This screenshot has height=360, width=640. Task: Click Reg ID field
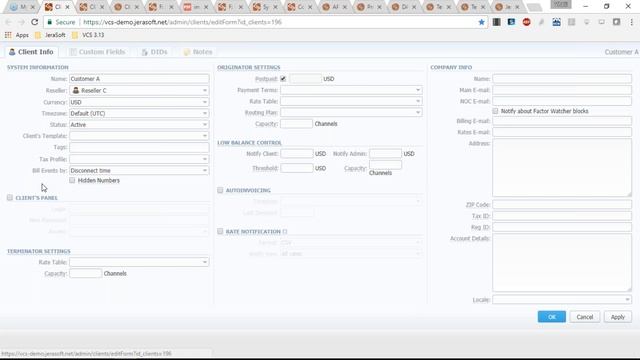[x=562, y=227]
